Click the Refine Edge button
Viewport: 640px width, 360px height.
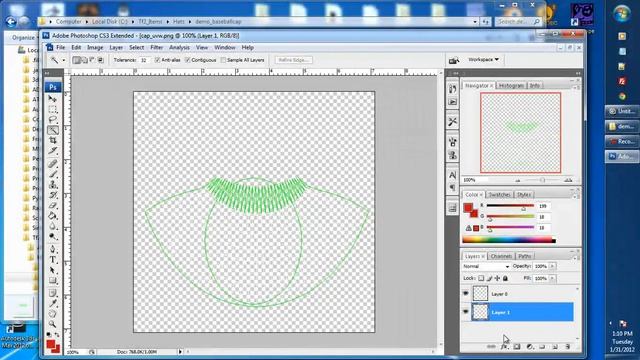click(x=293, y=60)
